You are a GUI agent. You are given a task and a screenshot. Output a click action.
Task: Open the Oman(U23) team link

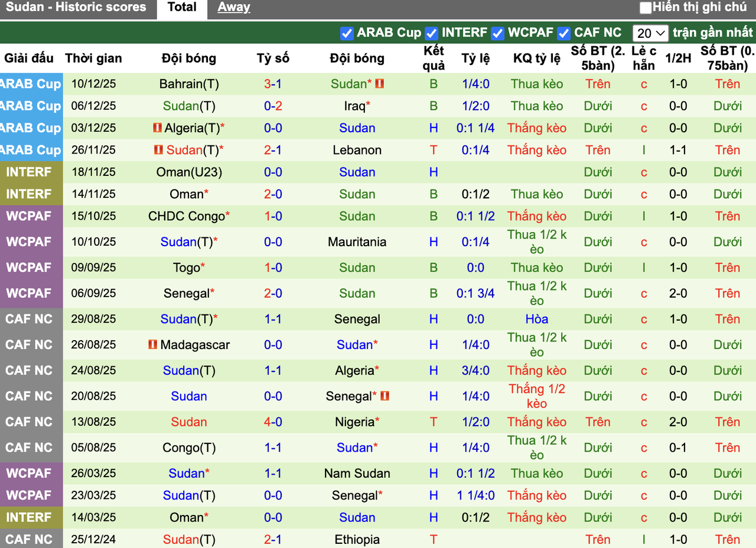(189, 172)
